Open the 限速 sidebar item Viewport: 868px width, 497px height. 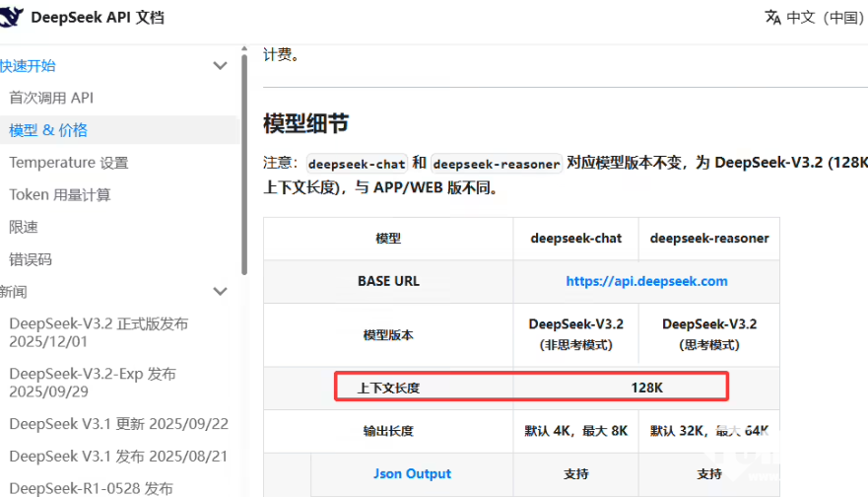coord(24,227)
